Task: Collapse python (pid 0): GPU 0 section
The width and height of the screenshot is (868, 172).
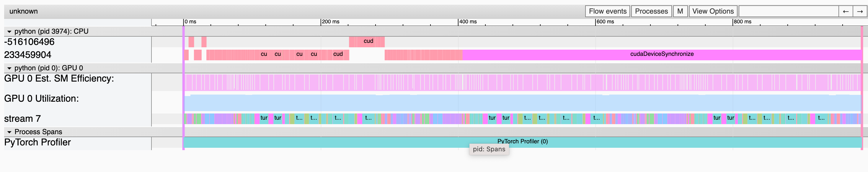Action: [x=9, y=68]
